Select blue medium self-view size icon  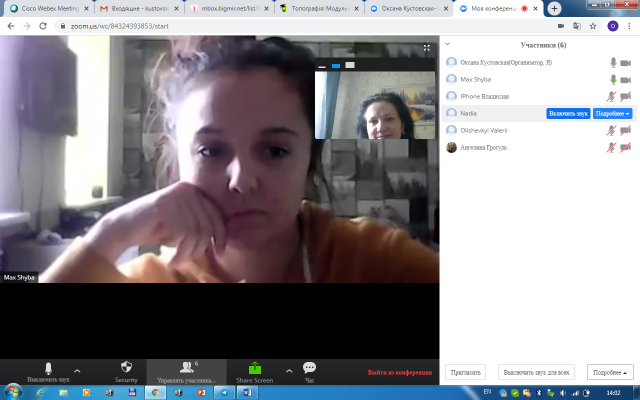336,65
